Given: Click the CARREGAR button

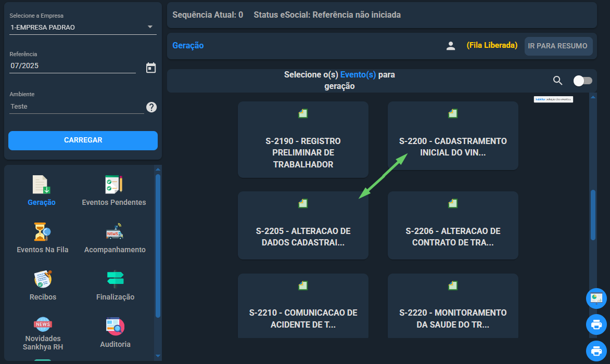Looking at the screenshot, I should click(x=83, y=140).
